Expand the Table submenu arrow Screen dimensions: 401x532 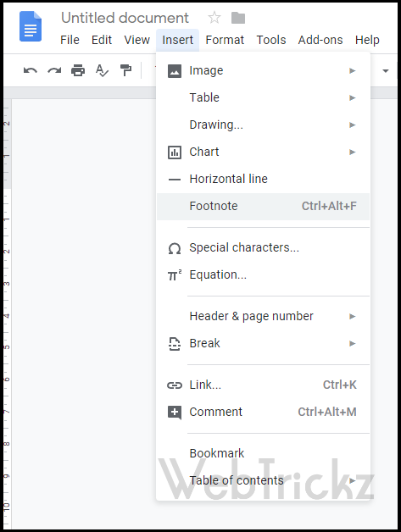[353, 97]
